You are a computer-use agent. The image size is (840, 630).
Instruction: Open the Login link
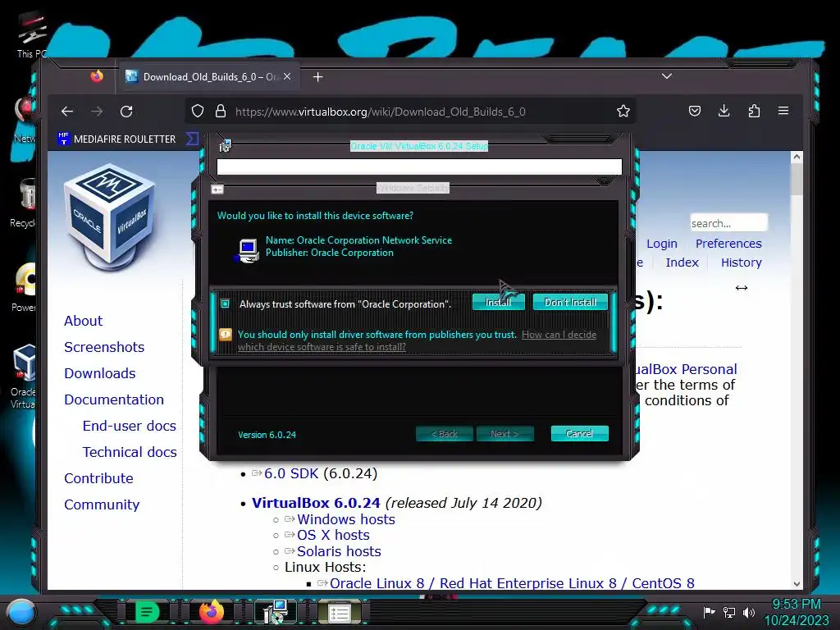tap(662, 244)
